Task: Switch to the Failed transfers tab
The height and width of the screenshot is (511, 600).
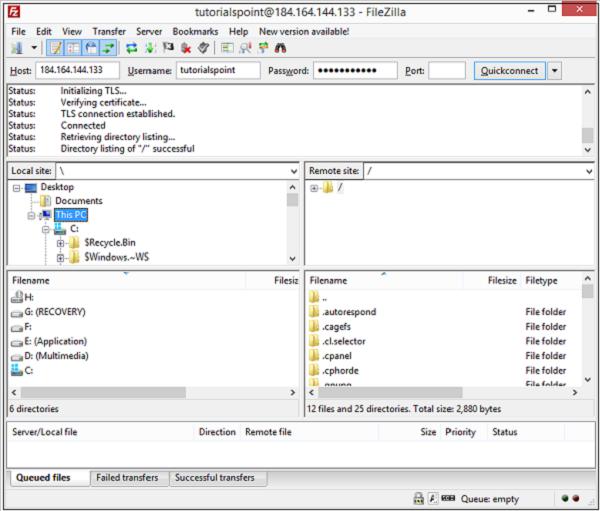Action: [x=127, y=478]
